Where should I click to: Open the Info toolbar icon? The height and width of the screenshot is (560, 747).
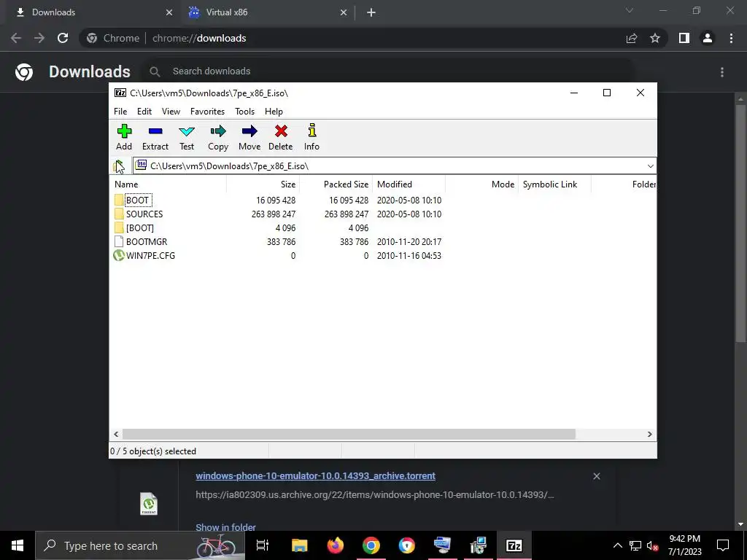312,137
